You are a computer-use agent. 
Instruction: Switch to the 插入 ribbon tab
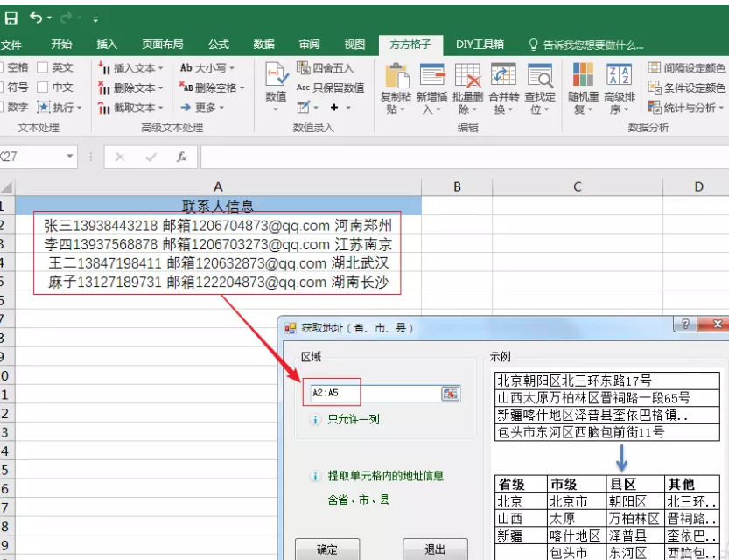[x=107, y=45]
